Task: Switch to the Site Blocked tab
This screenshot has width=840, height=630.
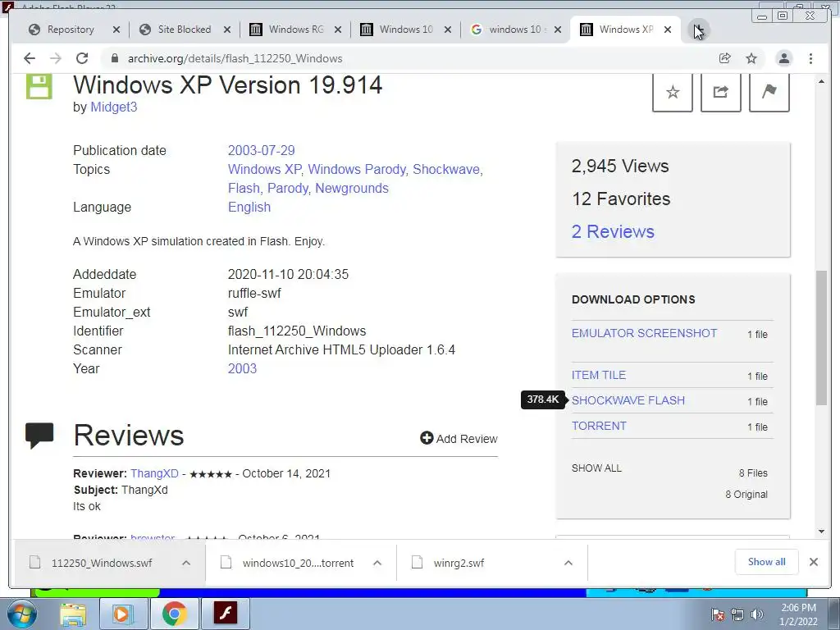Action: (185, 30)
